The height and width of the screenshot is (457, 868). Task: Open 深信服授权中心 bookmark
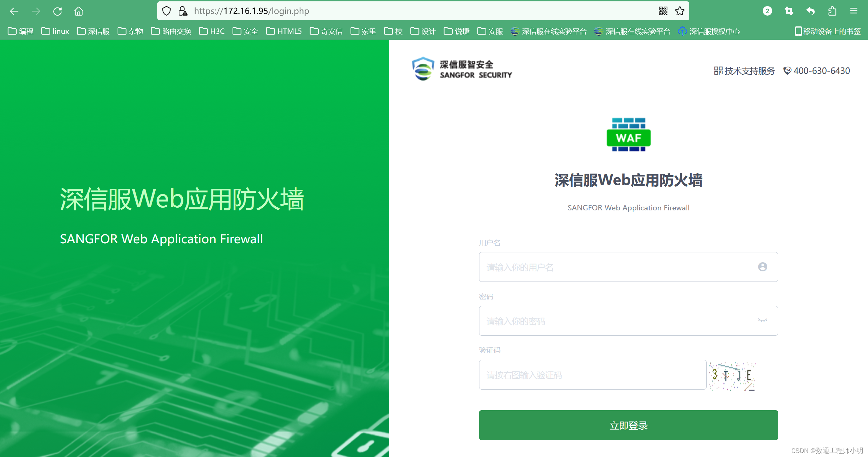709,31
